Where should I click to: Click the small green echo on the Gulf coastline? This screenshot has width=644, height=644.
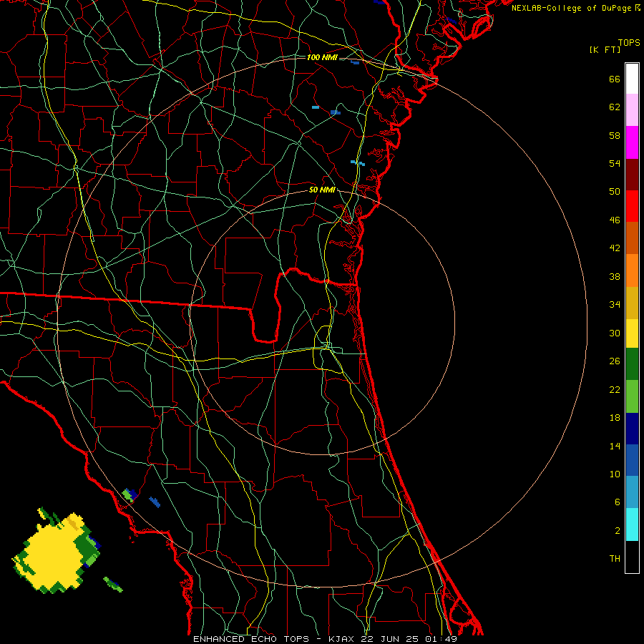(129, 495)
